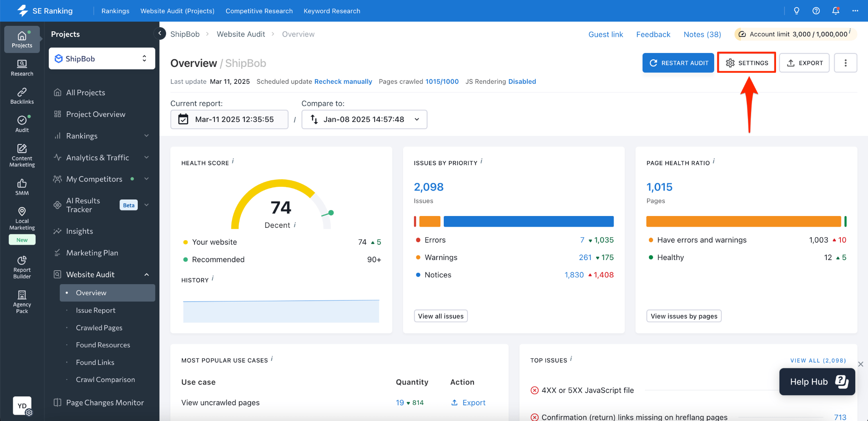Open the ShipBob project selector dropdown
Image resolution: width=868 pixels, height=421 pixels.
pos(102,58)
